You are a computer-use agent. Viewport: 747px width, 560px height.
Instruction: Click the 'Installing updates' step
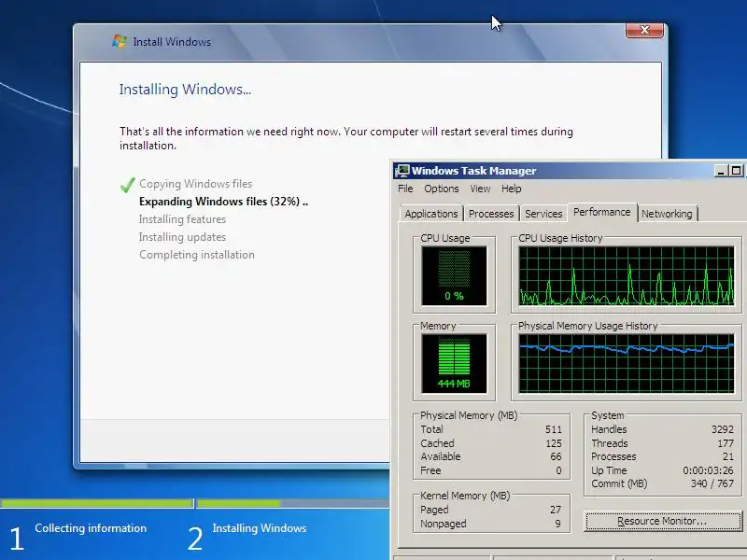tap(182, 237)
